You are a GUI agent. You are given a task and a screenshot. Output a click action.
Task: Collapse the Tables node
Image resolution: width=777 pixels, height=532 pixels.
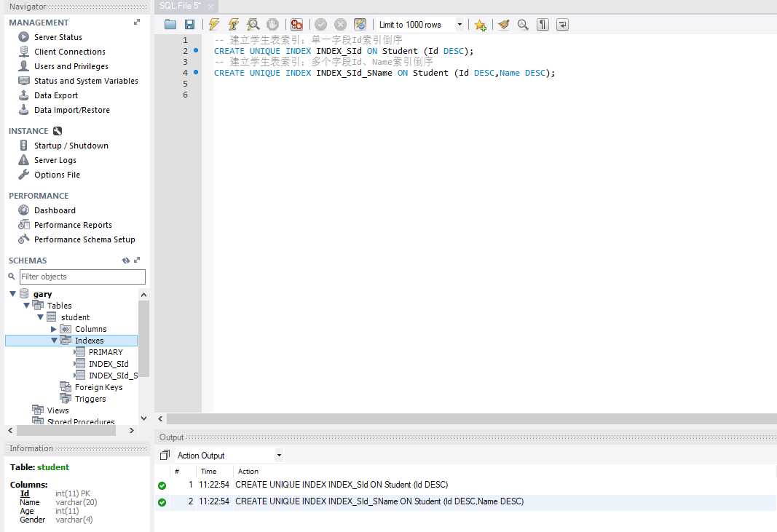(27, 306)
